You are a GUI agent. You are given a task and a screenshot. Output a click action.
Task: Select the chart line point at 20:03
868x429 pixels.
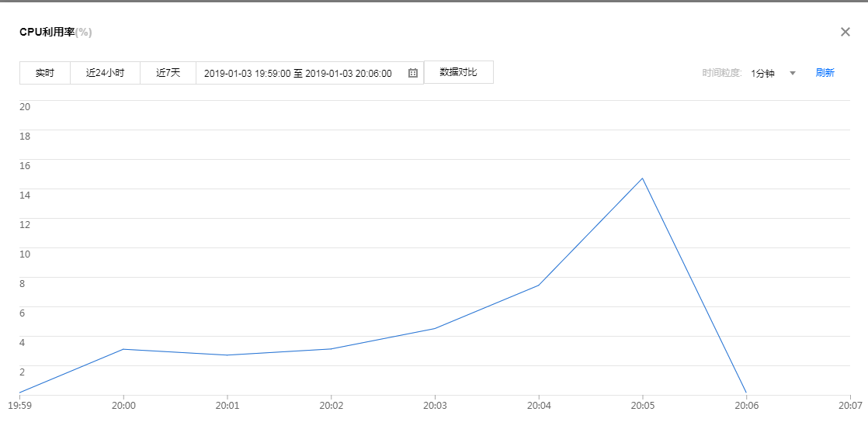[x=435, y=328]
